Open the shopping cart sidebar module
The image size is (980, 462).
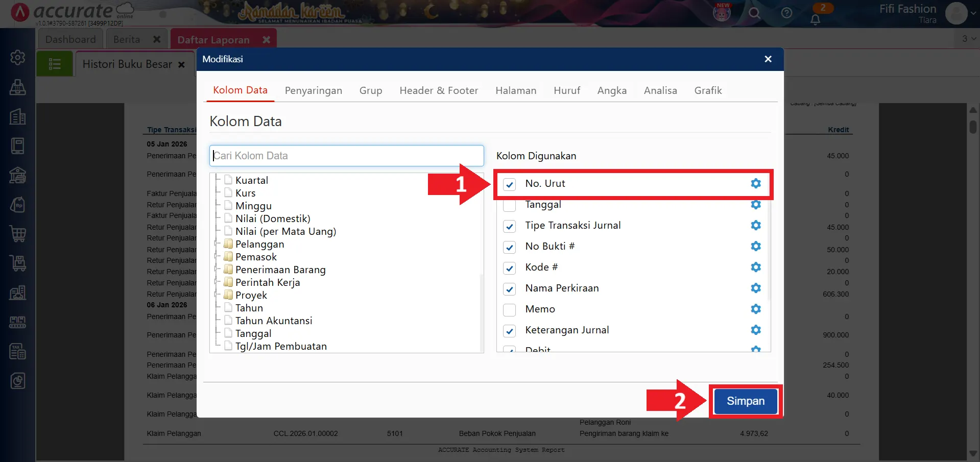tap(18, 234)
